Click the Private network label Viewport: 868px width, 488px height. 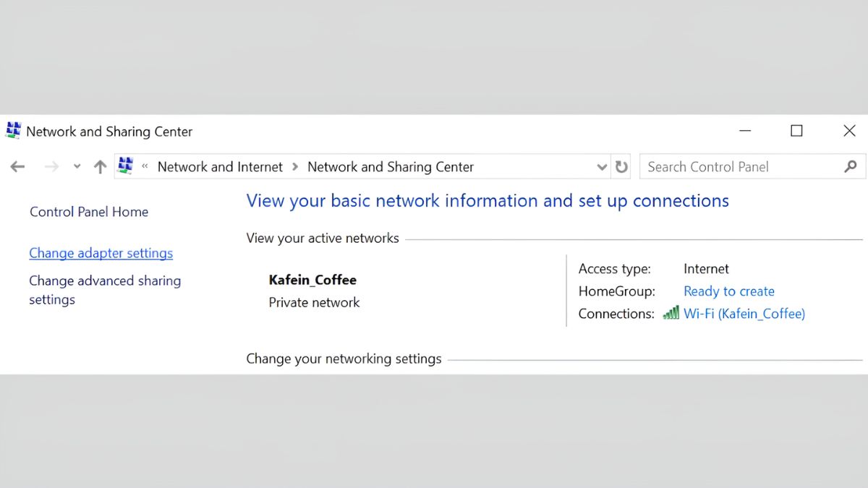[314, 302]
